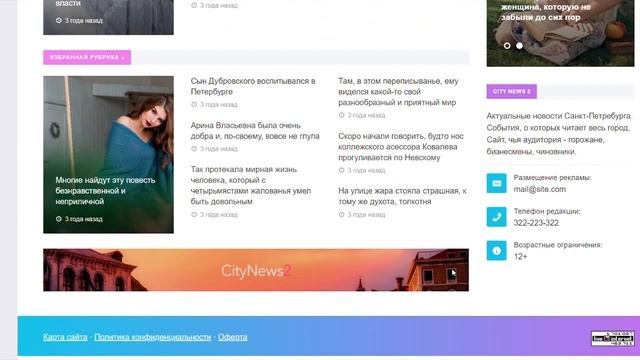Open article Сын Дубровского воспитывался в Петербурге

(x=253, y=86)
